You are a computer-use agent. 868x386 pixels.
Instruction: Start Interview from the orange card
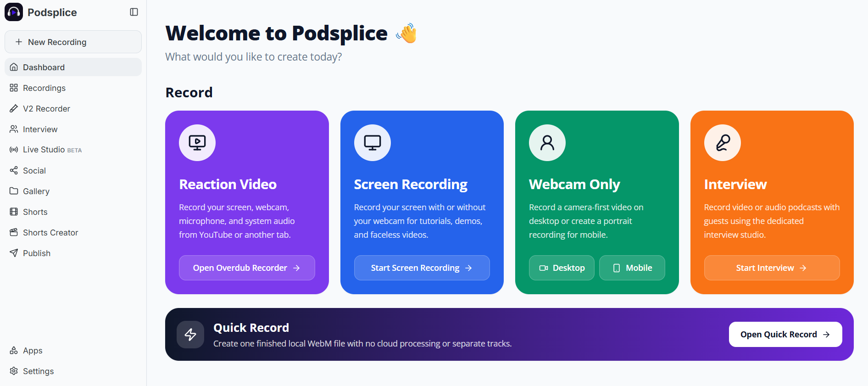click(x=772, y=268)
